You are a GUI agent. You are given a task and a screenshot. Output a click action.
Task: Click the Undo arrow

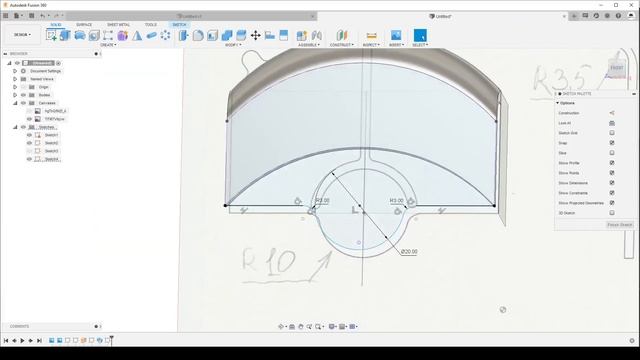42,16
